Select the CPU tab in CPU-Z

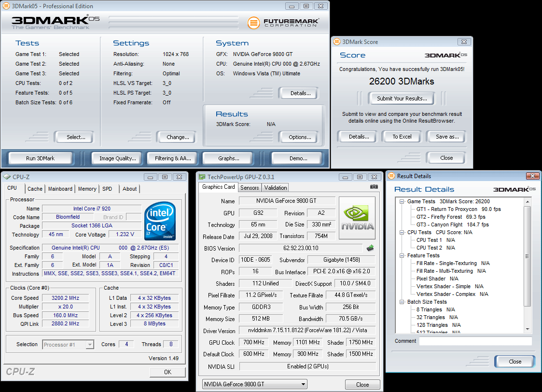[x=12, y=188]
